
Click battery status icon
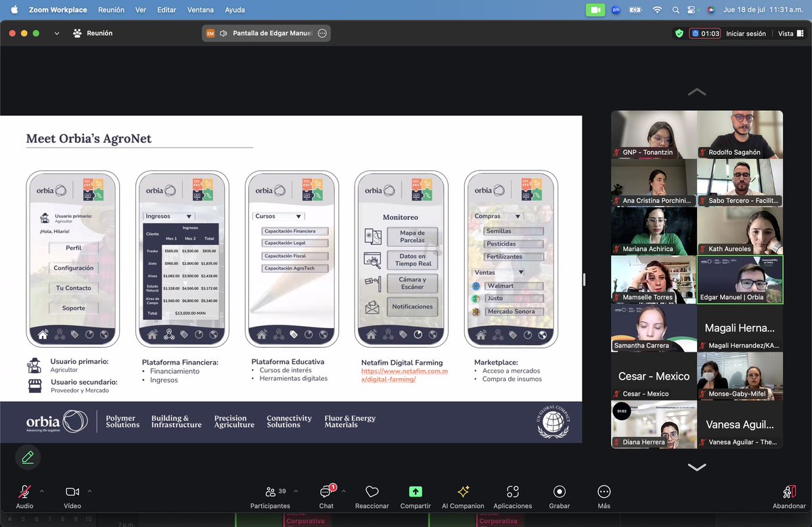pyautogui.click(x=635, y=10)
